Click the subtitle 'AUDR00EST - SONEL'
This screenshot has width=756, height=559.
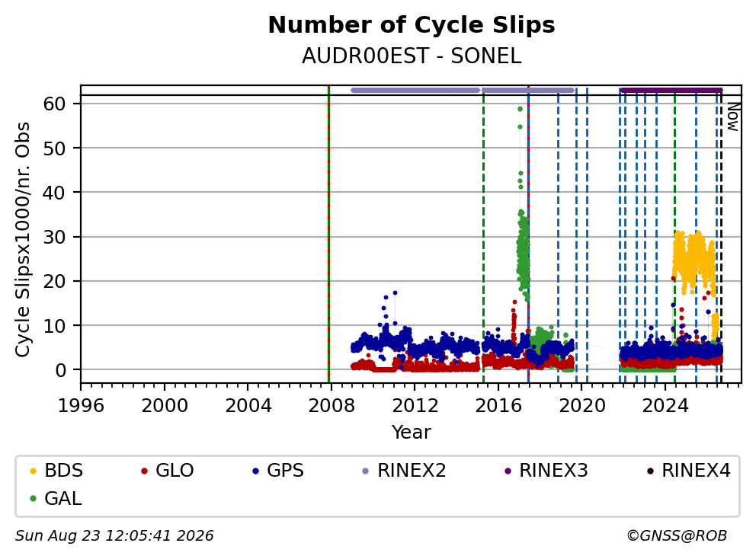point(412,56)
